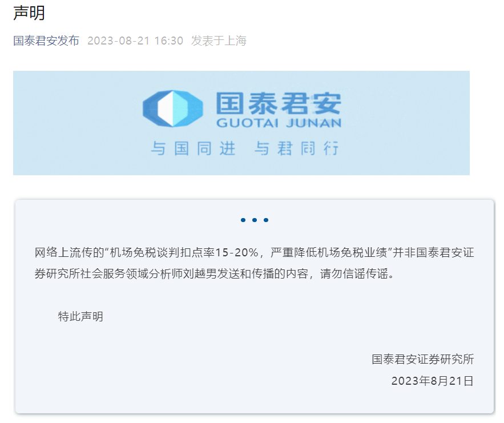504x423 pixels.
Task: Click the slogan 与国同进 与君同行
Action: pyautogui.click(x=245, y=148)
